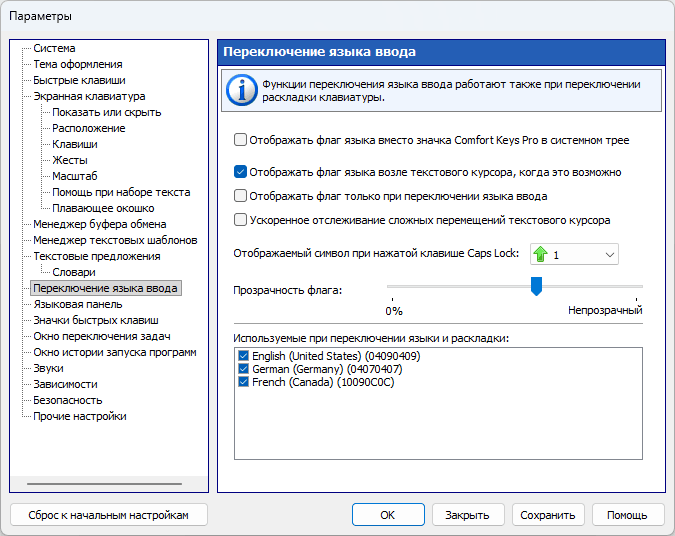This screenshot has height=536, width=675.
Task: Open Значки быстрых клавиш settings
Action: [x=96, y=320]
